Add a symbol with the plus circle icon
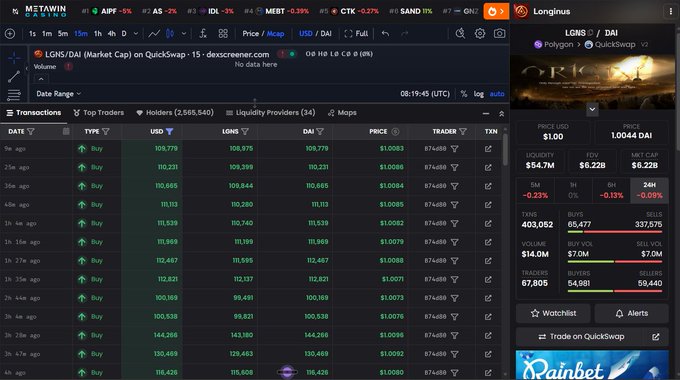680x380 pixels. coord(10,33)
